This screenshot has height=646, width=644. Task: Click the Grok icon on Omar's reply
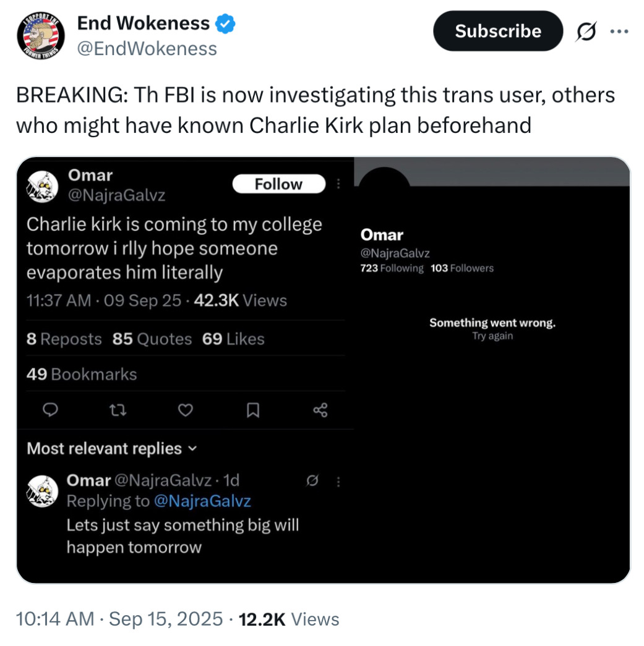coord(313,481)
